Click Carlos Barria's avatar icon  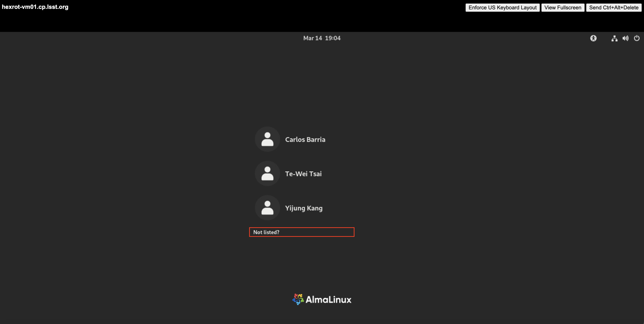(x=267, y=139)
